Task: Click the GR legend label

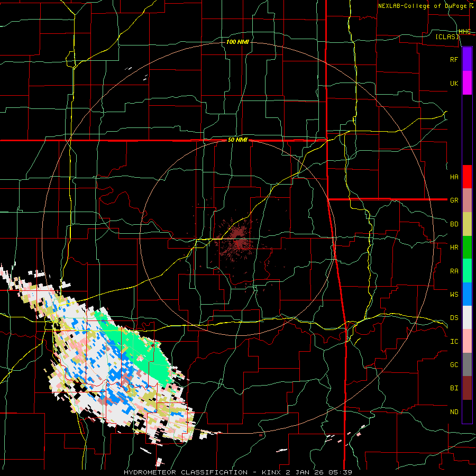Action: click(x=454, y=200)
